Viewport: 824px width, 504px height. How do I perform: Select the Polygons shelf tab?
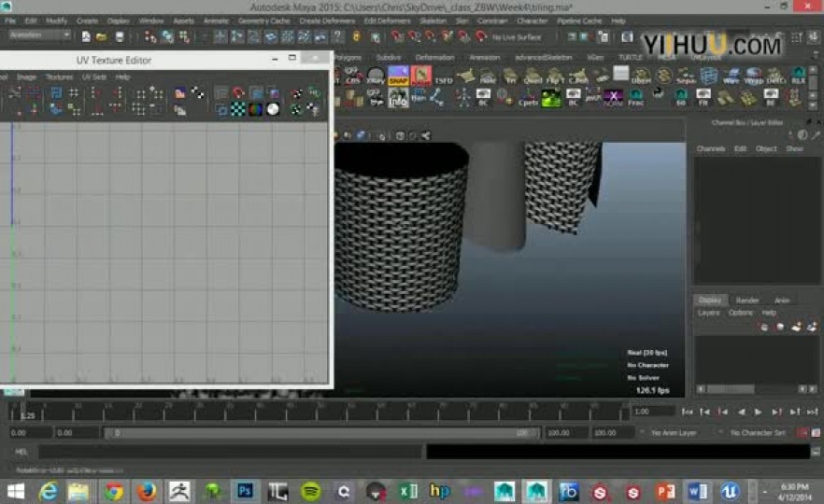pyautogui.click(x=348, y=57)
